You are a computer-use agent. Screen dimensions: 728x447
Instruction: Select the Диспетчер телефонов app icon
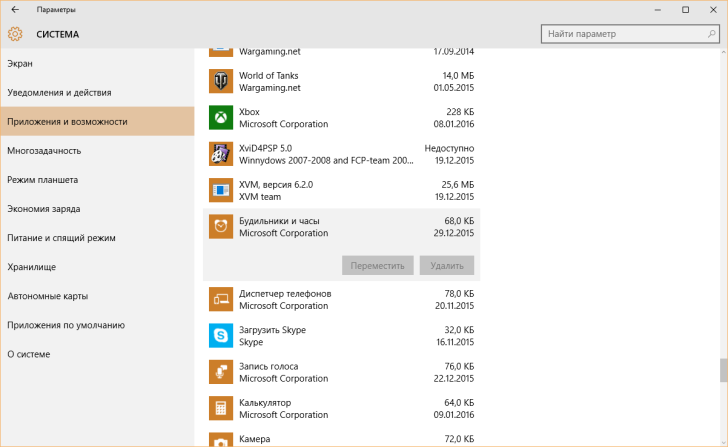point(221,299)
